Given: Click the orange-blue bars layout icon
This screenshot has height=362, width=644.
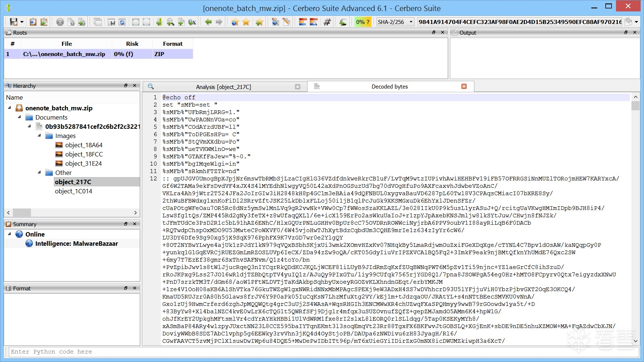Looking at the screenshot, I should coord(302,22).
